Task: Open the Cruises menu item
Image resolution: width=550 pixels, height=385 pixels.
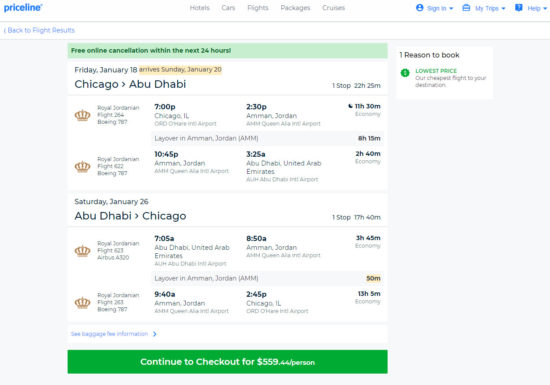Action: point(334,8)
